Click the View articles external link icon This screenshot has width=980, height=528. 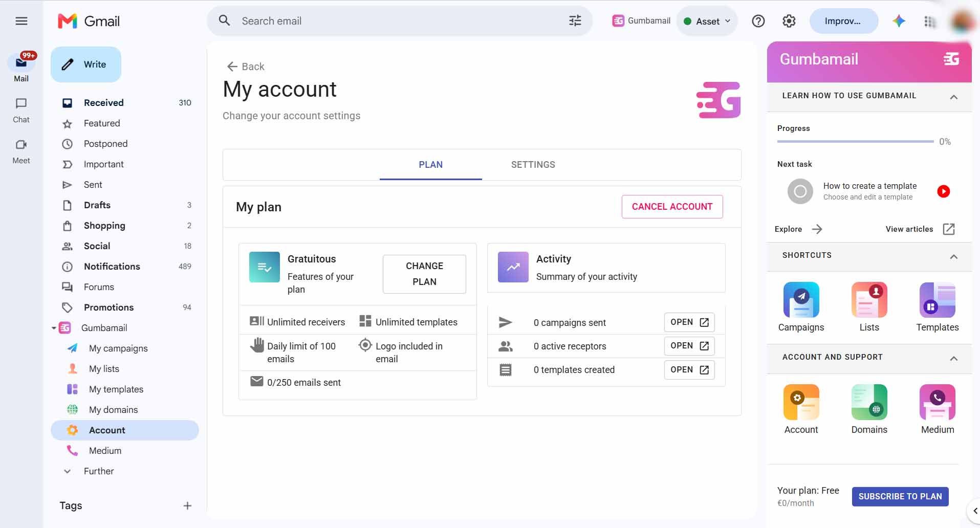tap(949, 229)
